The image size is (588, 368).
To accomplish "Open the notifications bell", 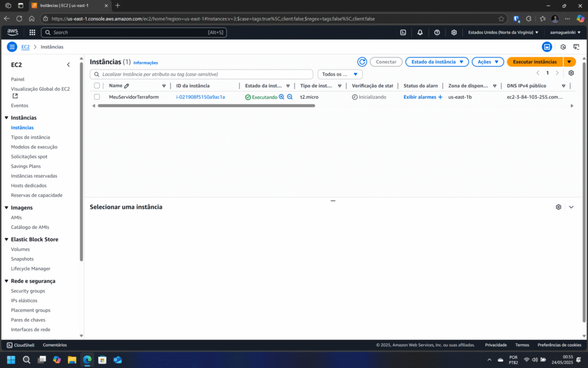I will (x=420, y=32).
